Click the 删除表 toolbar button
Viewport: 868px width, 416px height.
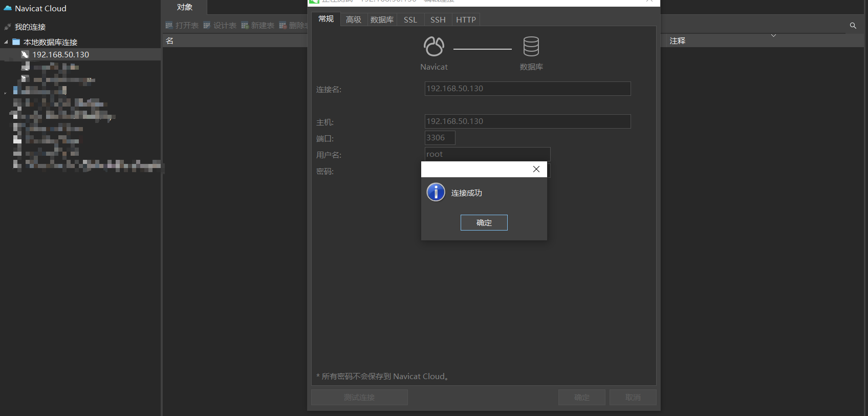[x=293, y=25]
